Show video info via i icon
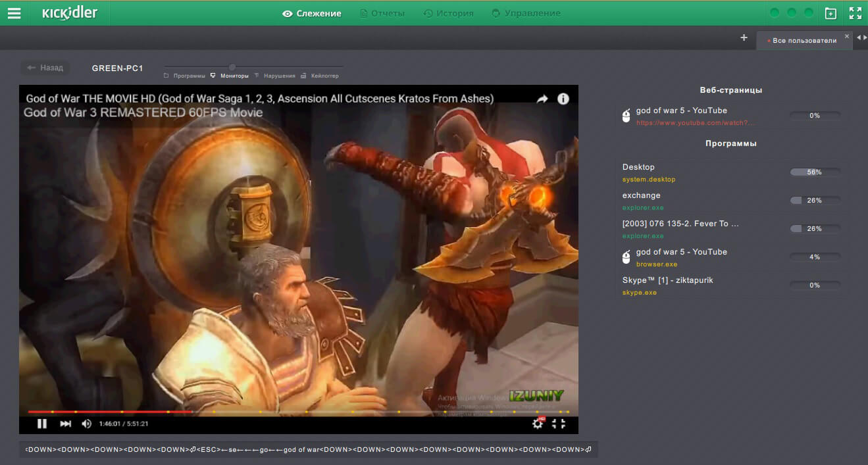 coord(563,99)
